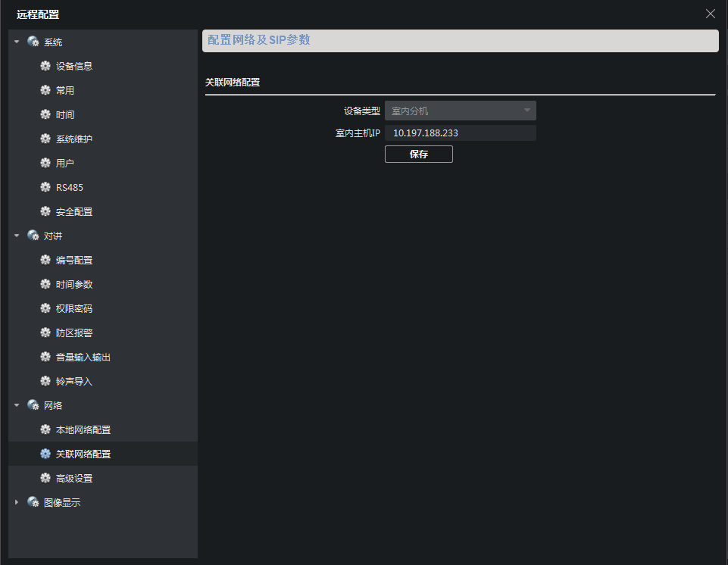Collapse the 系统 tree section

17,42
